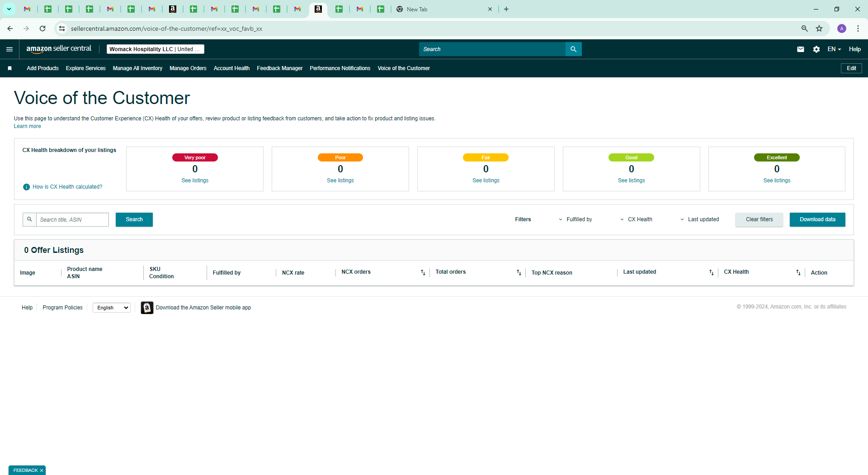Close the FEEDBACK tab with its X

click(42, 470)
